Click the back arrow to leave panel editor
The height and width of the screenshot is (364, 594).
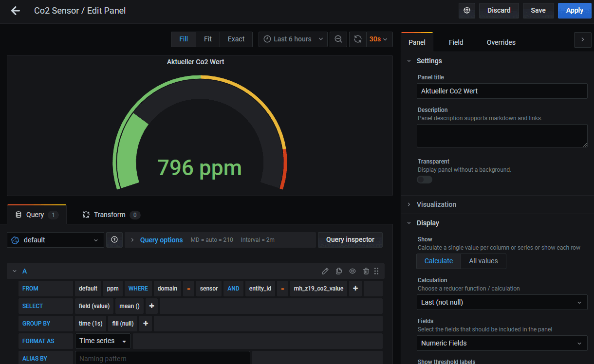click(x=16, y=11)
